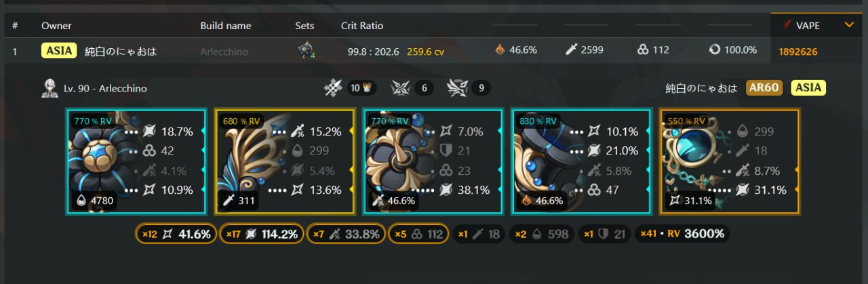Open the VAPE category dropdown arrow
The height and width of the screenshot is (284, 868).
(848, 25)
